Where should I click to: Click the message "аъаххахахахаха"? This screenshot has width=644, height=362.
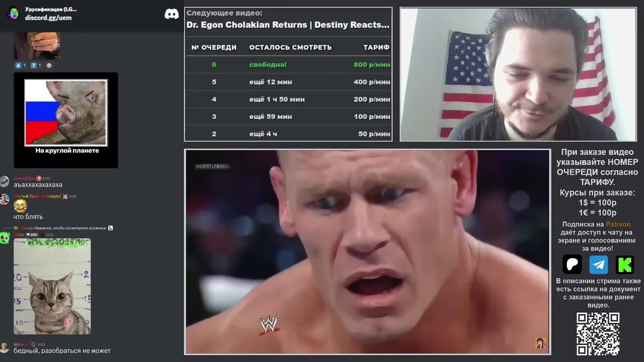[x=38, y=185]
